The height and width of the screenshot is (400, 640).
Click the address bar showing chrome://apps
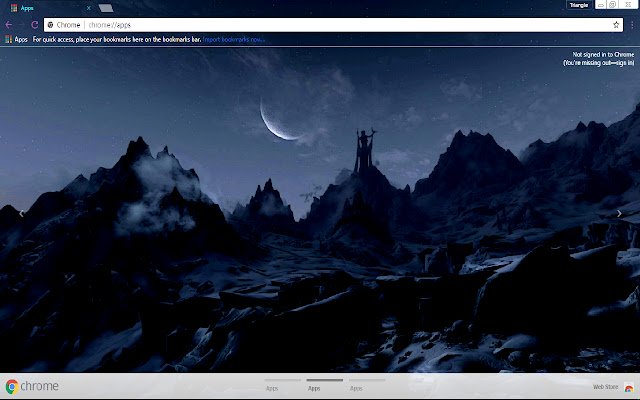(333, 25)
